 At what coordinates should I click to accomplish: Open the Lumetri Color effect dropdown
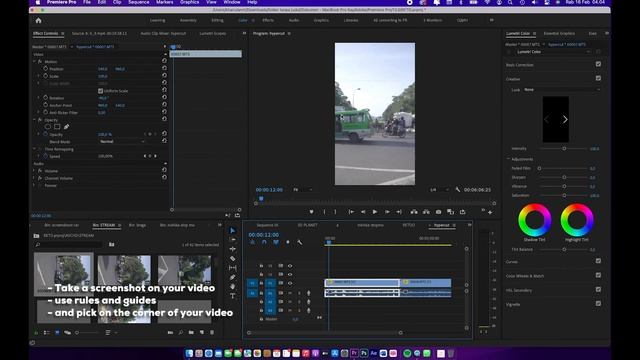click(x=553, y=52)
